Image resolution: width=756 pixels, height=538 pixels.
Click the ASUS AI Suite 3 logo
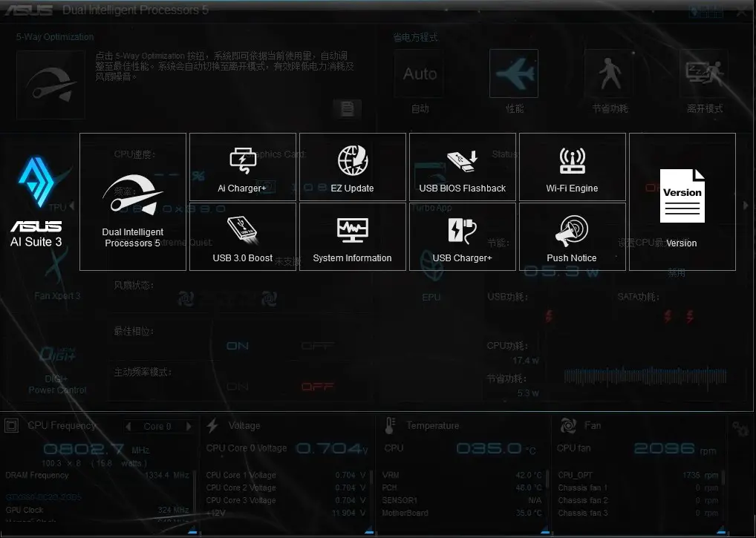click(x=36, y=202)
